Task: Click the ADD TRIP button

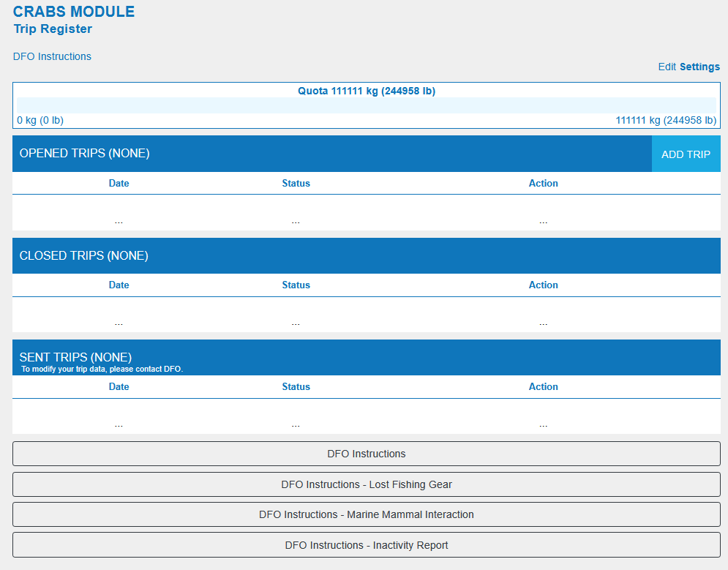Action: point(686,154)
